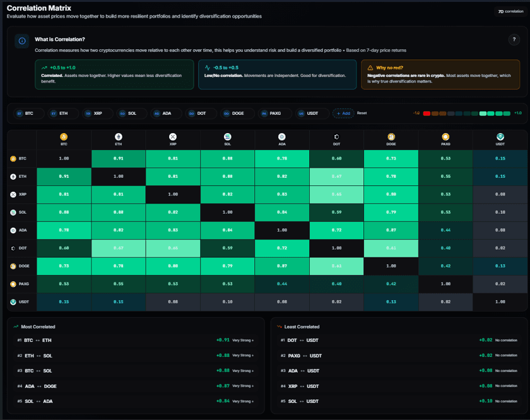Click the USDT-DOGE 0.13 cell in USDT row
Viewport: 530px width, 420px height.
coord(391,301)
